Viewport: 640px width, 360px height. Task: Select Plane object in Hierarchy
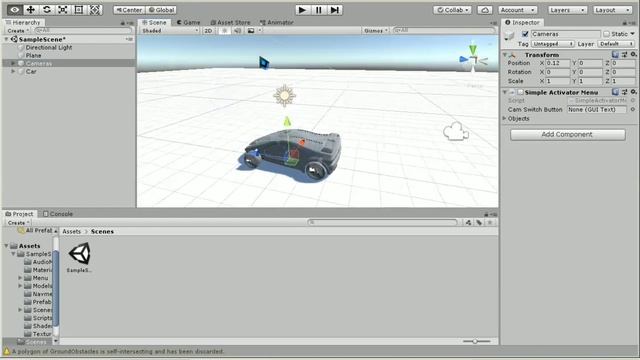[x=33, y=55]
